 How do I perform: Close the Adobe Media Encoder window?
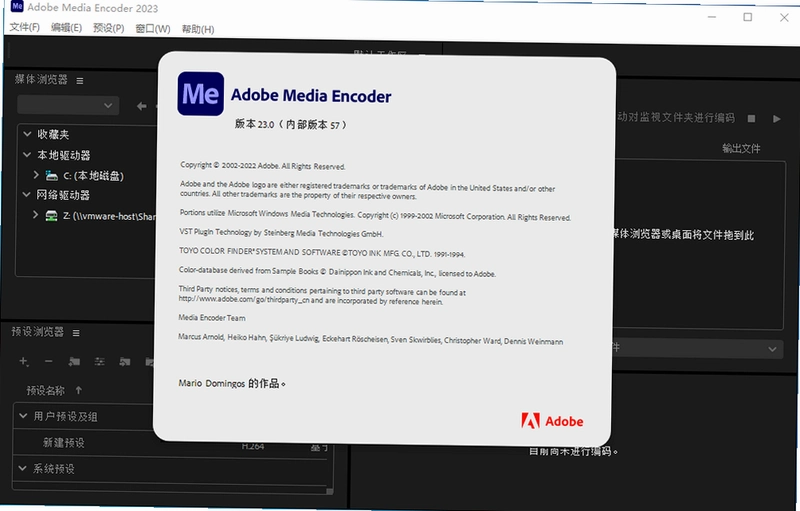(x=784, y=18)
